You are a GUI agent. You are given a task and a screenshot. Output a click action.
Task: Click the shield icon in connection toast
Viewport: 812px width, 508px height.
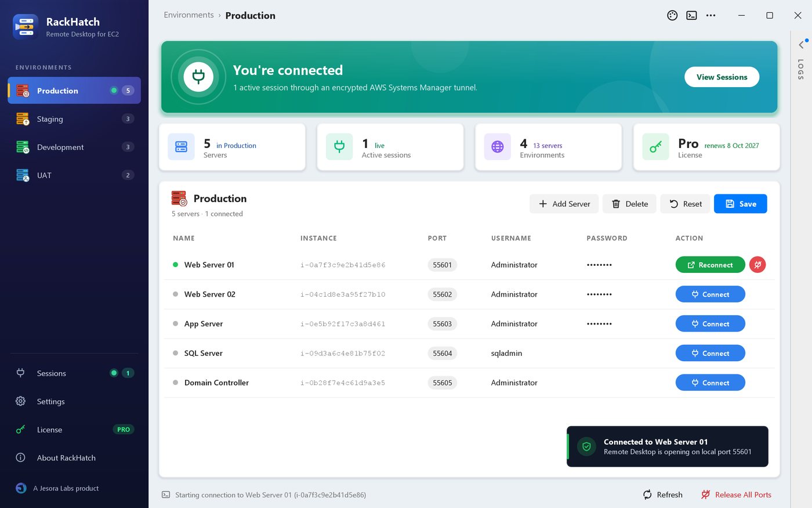586,446
